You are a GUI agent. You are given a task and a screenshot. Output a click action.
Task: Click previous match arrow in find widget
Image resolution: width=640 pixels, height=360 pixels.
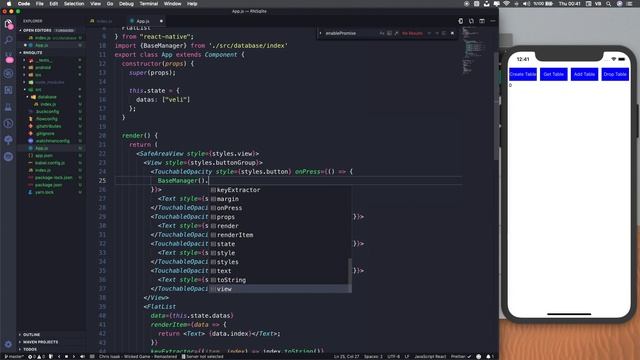429,33
